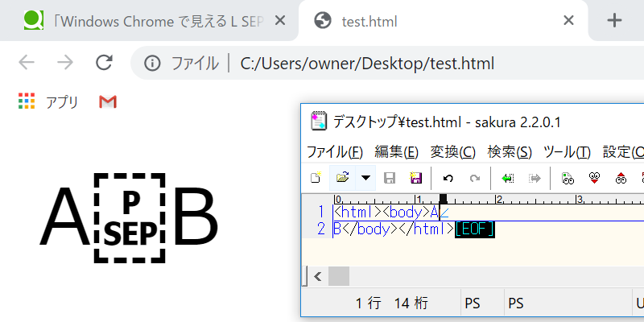View site information via the info icon
The width and height of the screenshot is (644, 322).
(x=152, y=64)
